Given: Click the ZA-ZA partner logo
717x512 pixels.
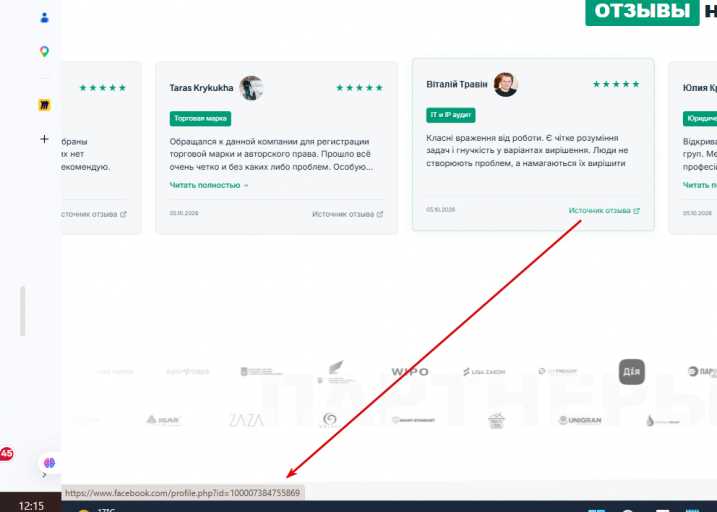Looking at the screenshot, I should pyautogui.click(x=246, y=420).
